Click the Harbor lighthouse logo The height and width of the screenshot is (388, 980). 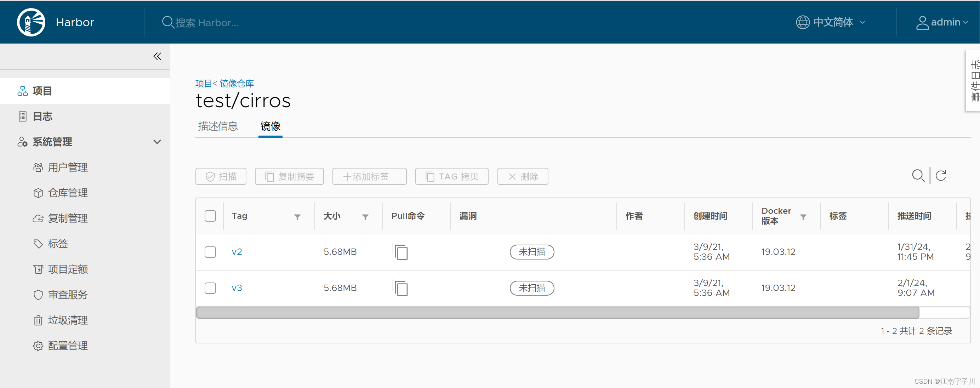(31, 22)
